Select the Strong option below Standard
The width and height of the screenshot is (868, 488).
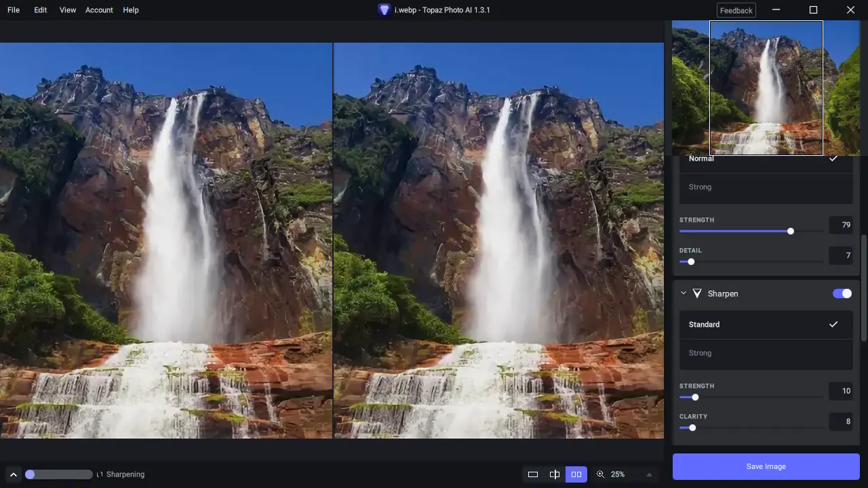pos(766,353)
